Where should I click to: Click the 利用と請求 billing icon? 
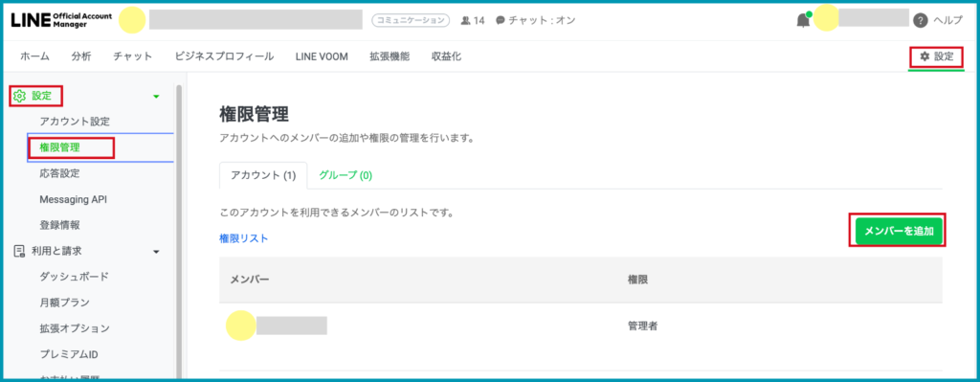pos(19,251)
